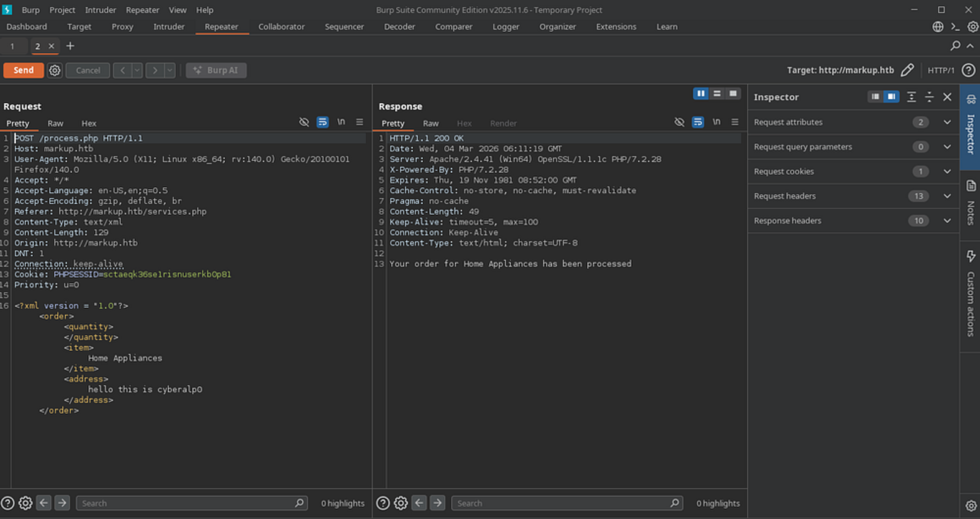
Task: Toggle request show newline characters \n
Action: click(341, 122)
